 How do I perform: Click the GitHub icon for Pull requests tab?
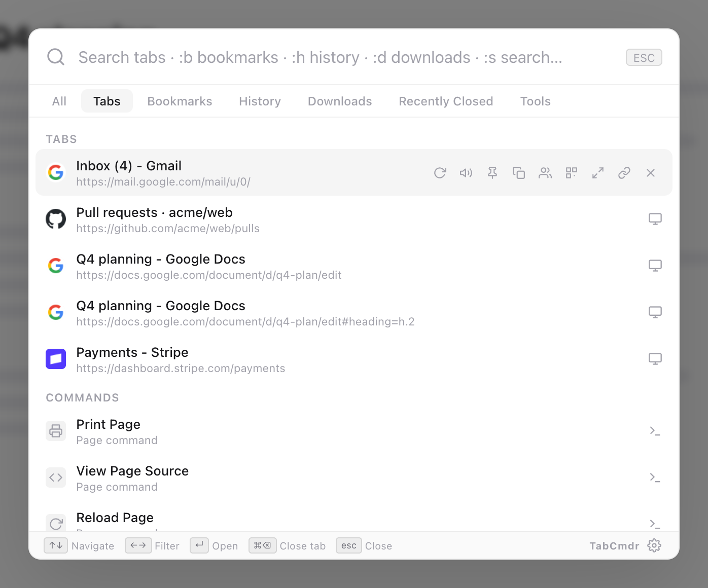click(x=56, y=219)
